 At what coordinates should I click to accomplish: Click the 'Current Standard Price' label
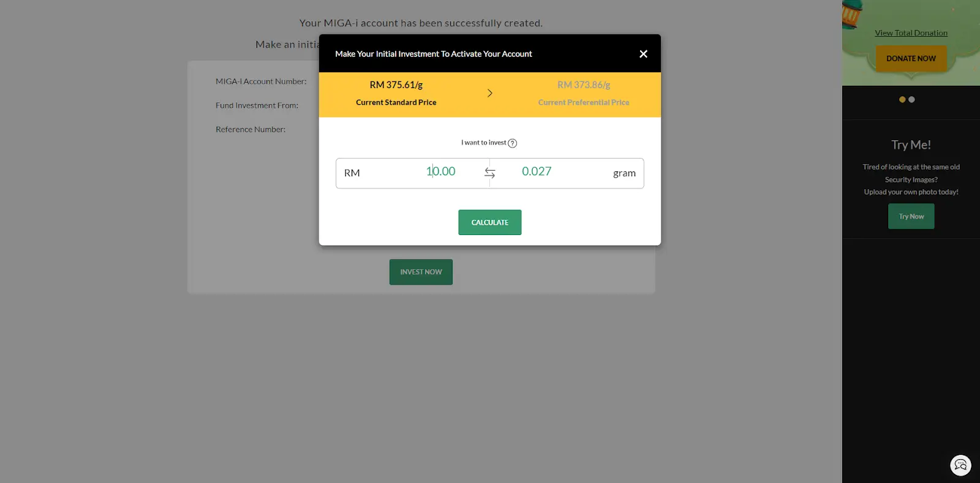pyautogui.click(x=396, y=102)
